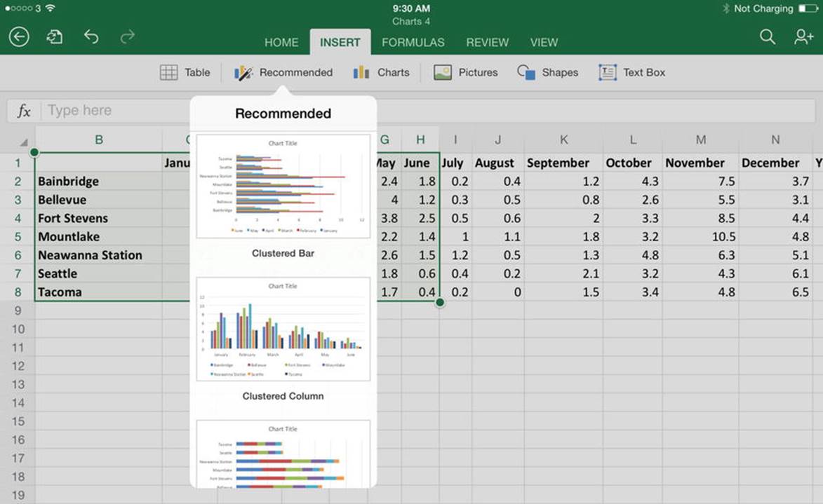The width and height of the screenshot is (823, 504).
Task: Open the REVIEW tab
Action: pyautogui.click(x=487, y=43)
